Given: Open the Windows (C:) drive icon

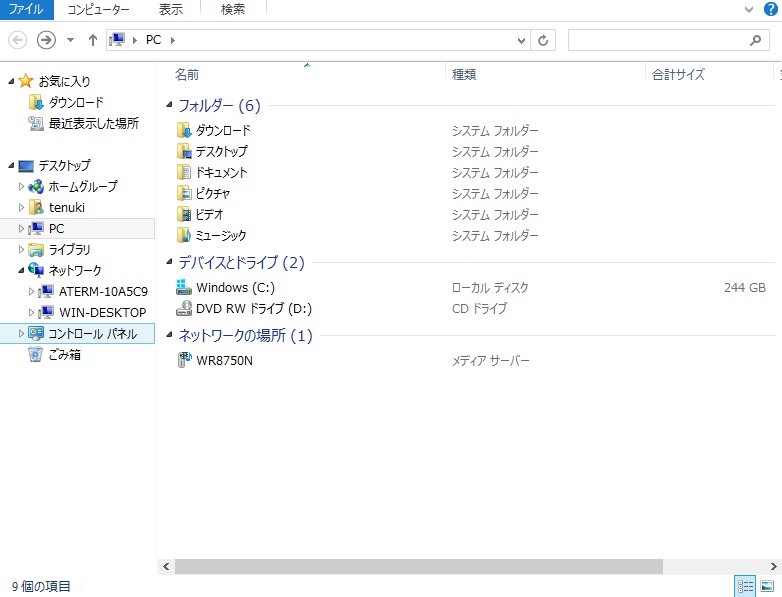Looking at the screenshot, I should click(x=184, y=288).
